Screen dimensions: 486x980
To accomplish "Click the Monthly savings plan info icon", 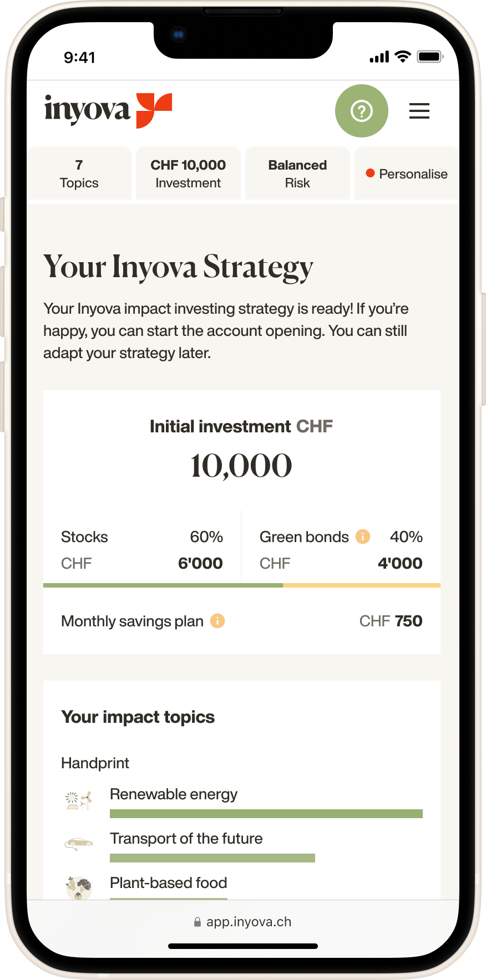I will click(x=217, y=621).
